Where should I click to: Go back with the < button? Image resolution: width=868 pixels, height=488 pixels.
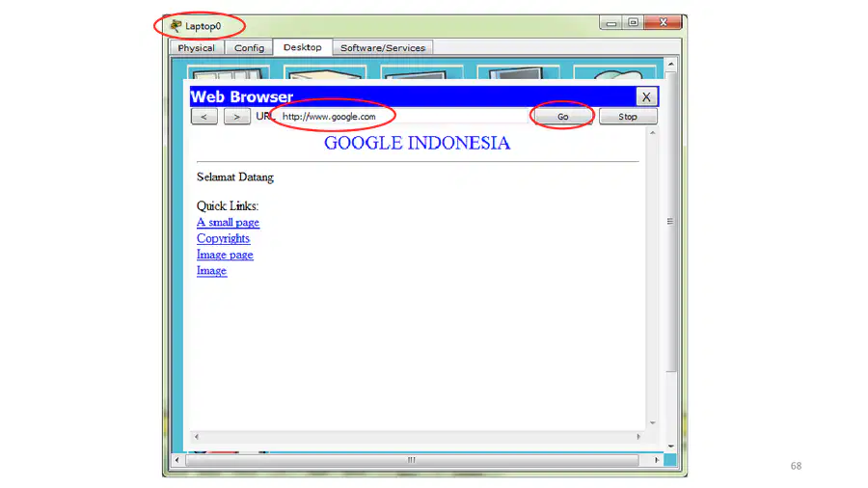tap(203, 117)
